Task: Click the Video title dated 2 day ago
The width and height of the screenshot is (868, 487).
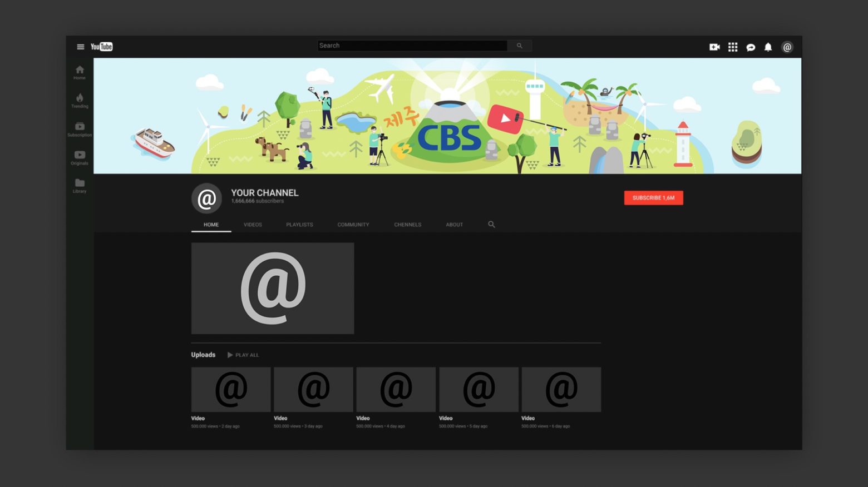Action: click(198, 418)
